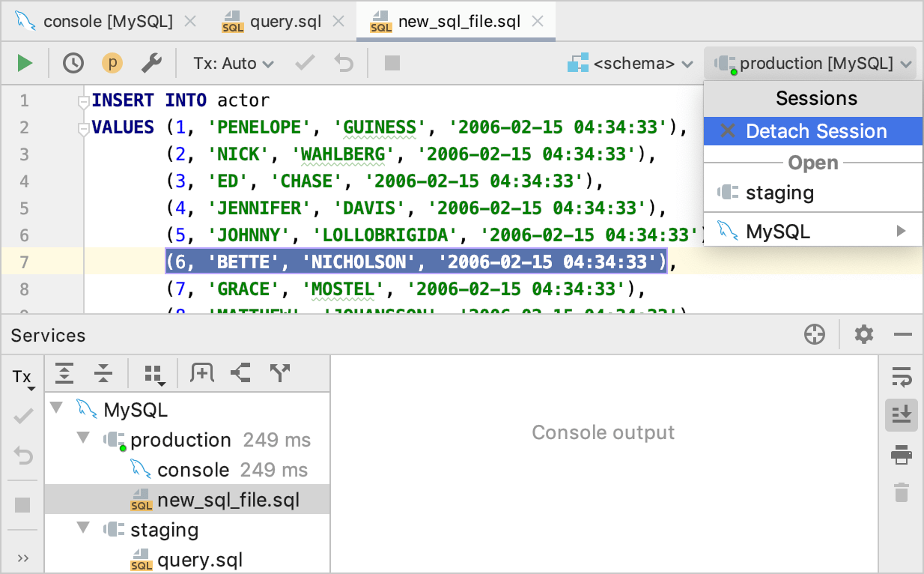Image resolution: width=924 pixels, height=574 pixels.
Task: Click the green Execute run button
Action: click(x=25, y=64)
